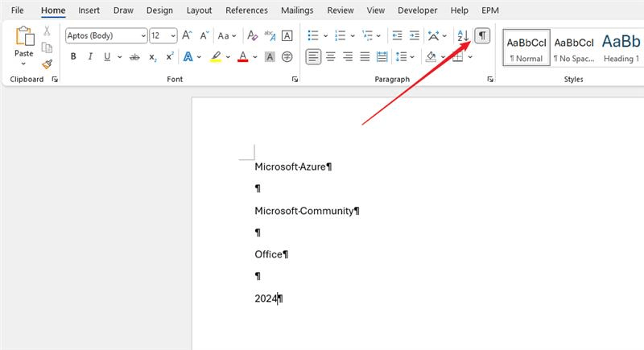This screenshot has width=644, height=350.
Task: Expand Borders dropdown arrow
Action: [x=470, y=57]
